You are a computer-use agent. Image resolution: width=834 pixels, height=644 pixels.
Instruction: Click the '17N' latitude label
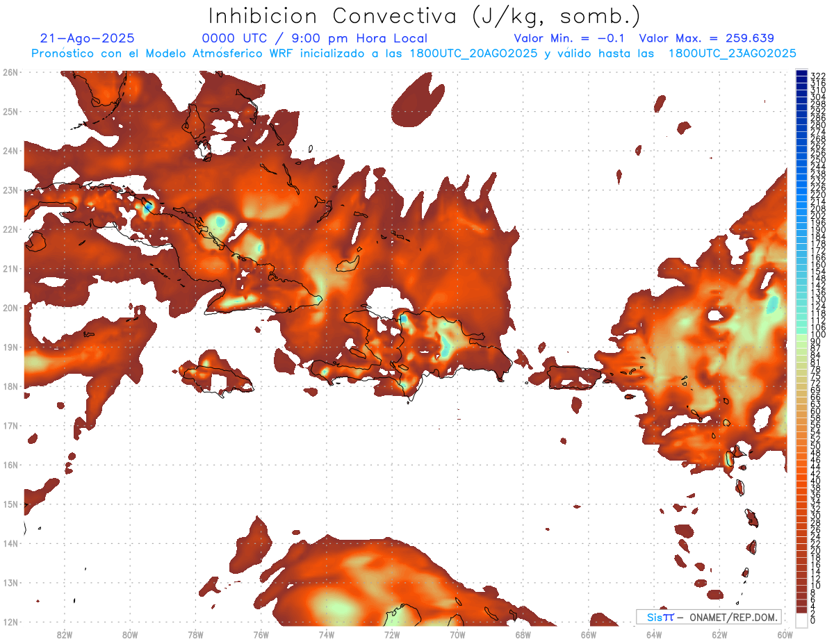click(10, 425)
